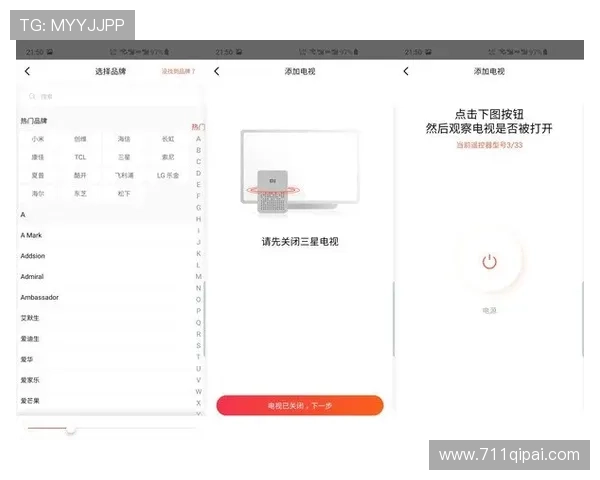Click the 当前遥控器型号3/33 indicator text
The height and width of the screenshot is (480, 600).
pos(489,145)
